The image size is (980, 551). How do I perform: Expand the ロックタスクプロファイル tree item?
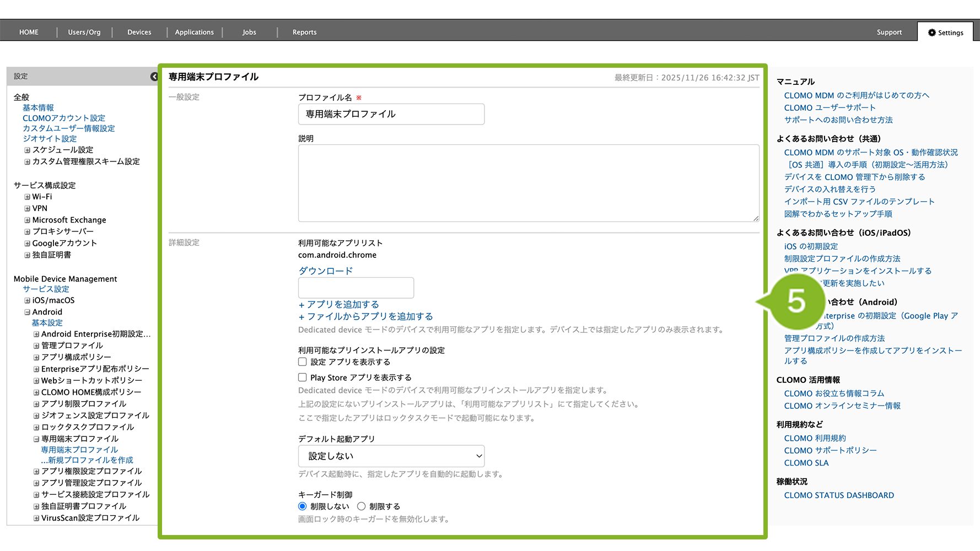(x=87, y=427)
